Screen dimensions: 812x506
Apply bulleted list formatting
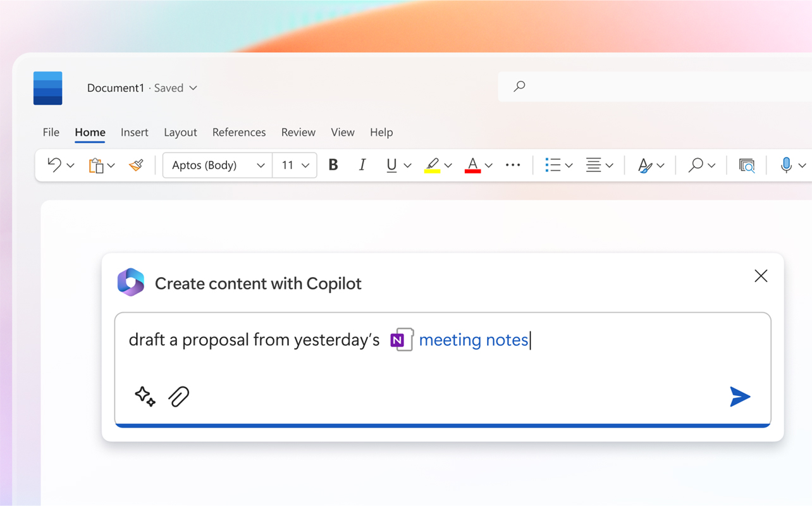[x=553, y=165]
